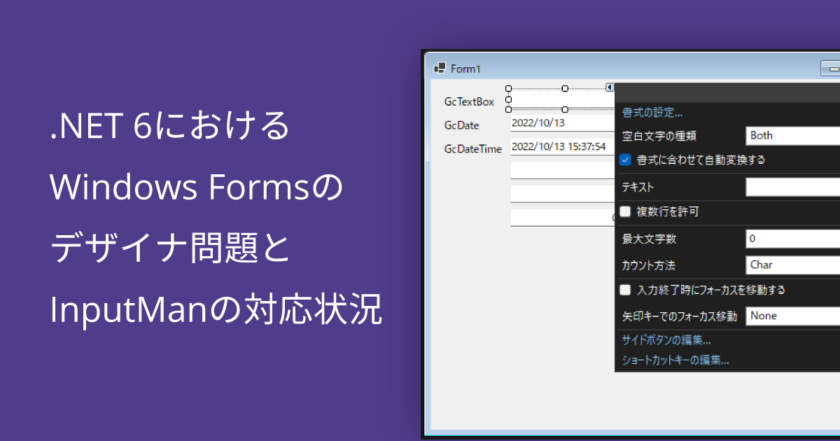The image size is (840, 441).
Task: Select the GcDateTime field showing 15:37:54
Action: point(560,147)
